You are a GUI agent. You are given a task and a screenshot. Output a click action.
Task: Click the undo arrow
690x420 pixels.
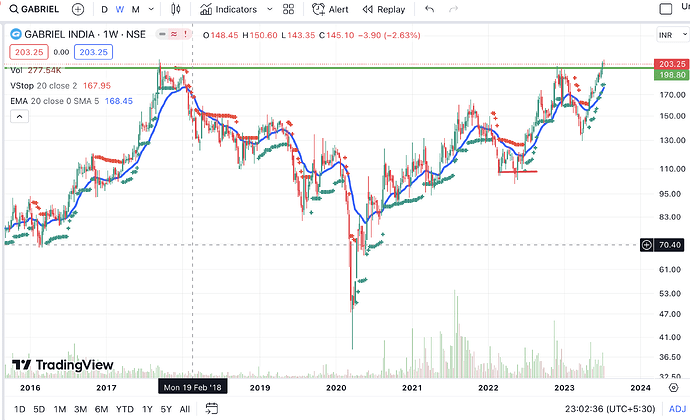pyautogui.click(x=429, y=9)
